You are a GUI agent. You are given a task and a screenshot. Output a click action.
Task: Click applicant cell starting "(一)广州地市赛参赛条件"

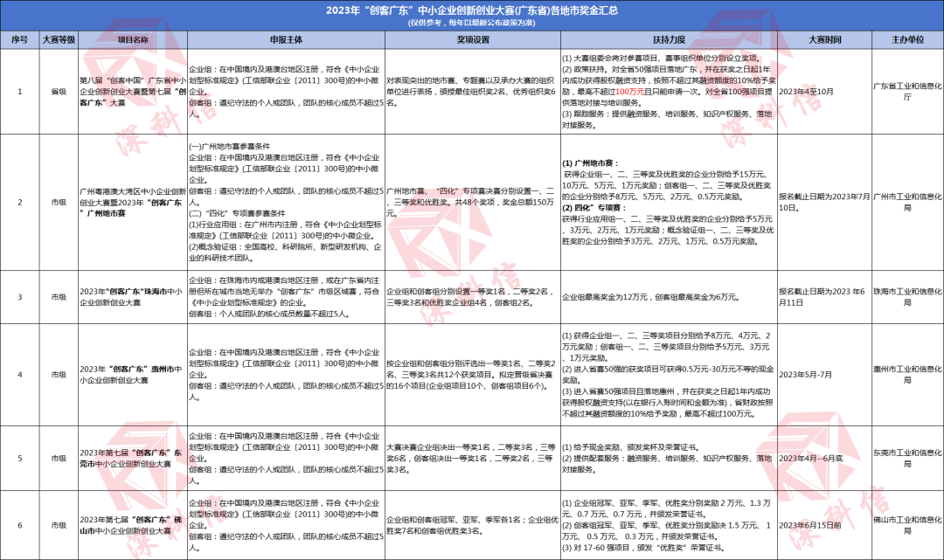pos(286,202)
